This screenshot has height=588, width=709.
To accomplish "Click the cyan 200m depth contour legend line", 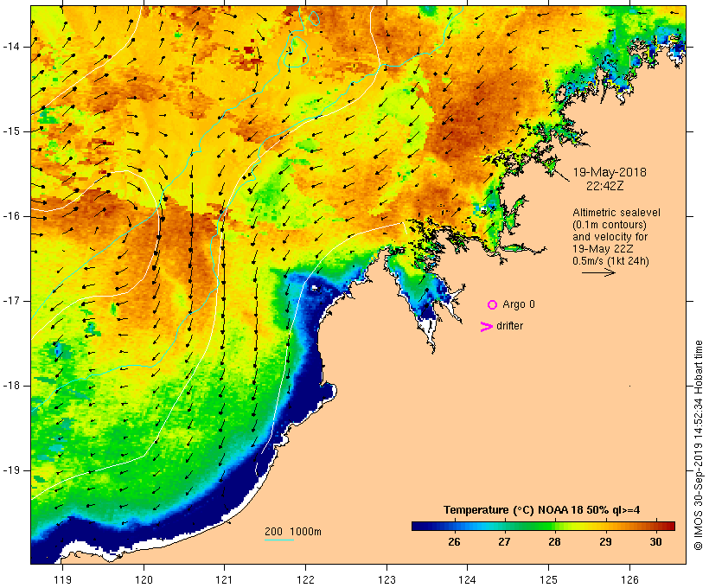I will pyautogui.click(x=279, y=540).
